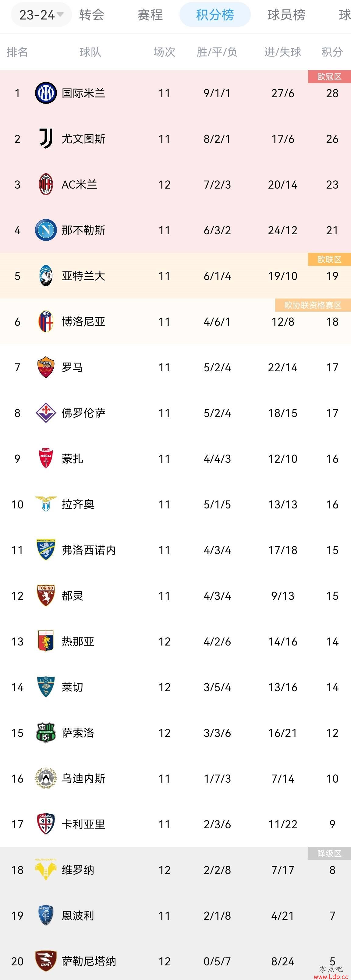Click the 亚特兰大 team crest
The width and height of the screenshot is (351, 980).
coord(46,276)
